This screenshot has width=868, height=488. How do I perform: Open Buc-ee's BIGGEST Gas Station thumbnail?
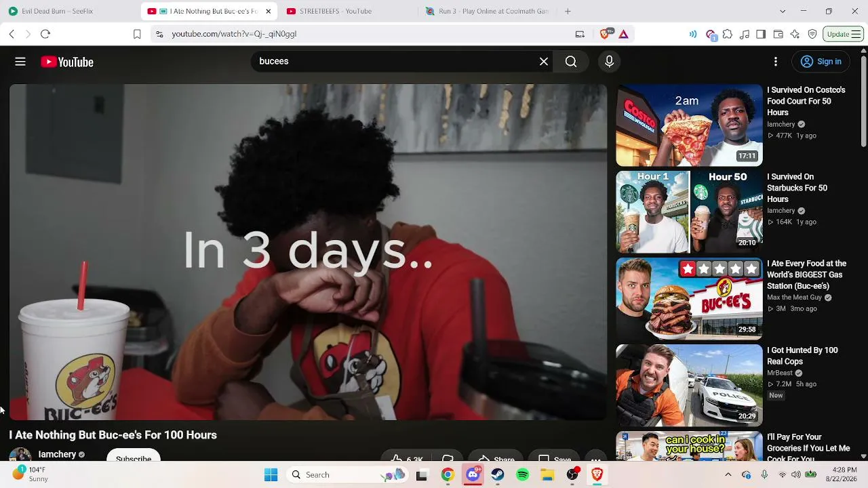(x=689, y=299)
